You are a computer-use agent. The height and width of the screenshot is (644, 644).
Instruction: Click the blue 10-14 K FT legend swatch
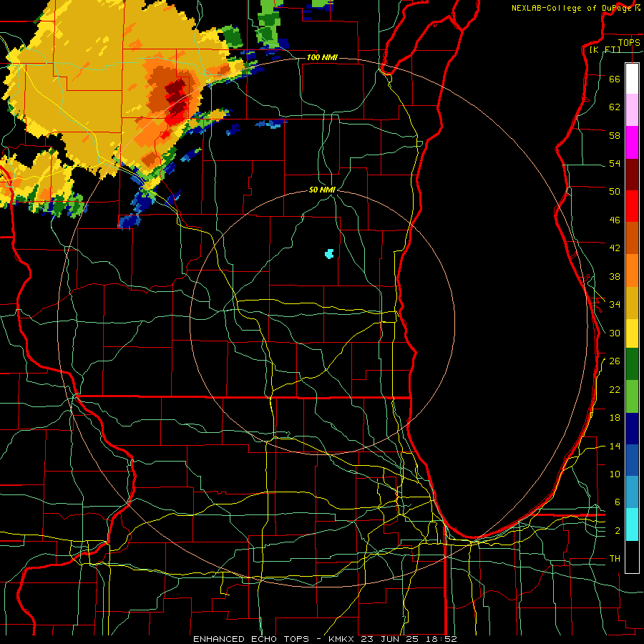tap(632, 460)
